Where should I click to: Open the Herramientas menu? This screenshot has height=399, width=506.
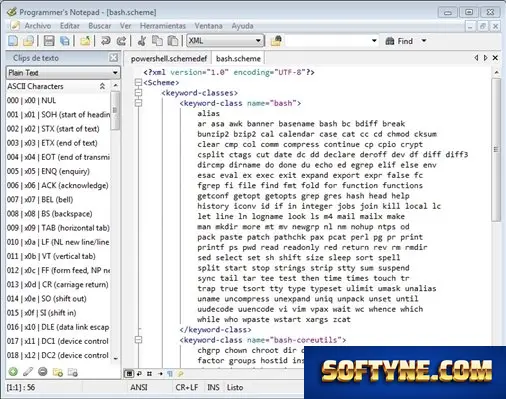163,26
